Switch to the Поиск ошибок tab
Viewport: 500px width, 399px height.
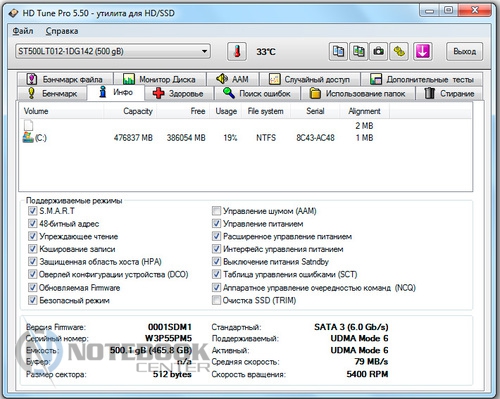pyautogui.click(x=257, y=94)
